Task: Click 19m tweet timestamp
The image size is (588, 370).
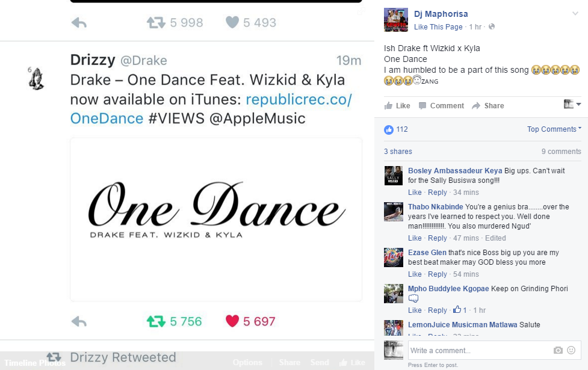Action: 348,60
